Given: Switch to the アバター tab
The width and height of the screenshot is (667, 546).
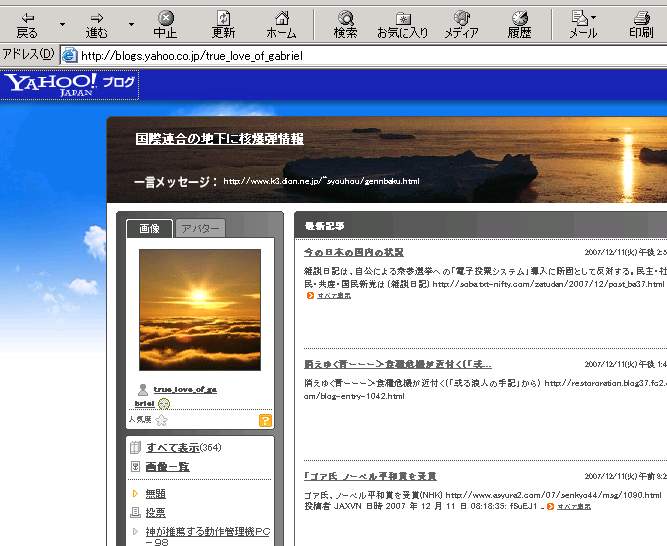Looking at the screenshot, I should click(200, 229).
